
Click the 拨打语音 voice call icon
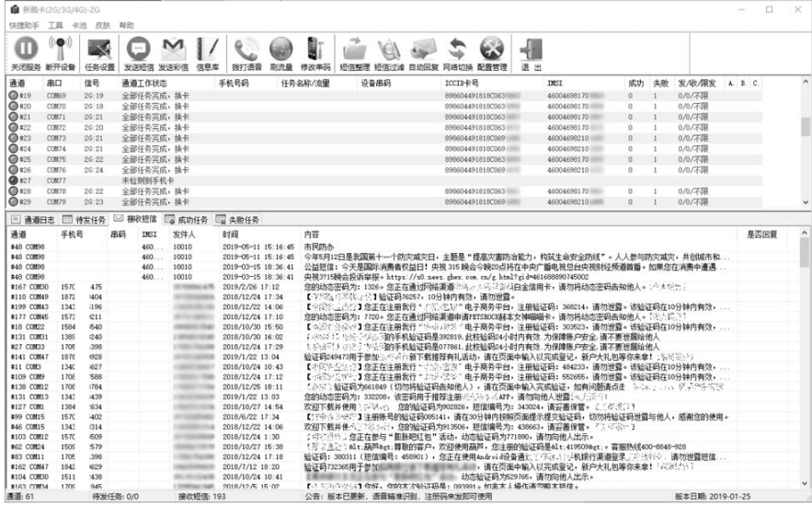click(x=246, y=50)
